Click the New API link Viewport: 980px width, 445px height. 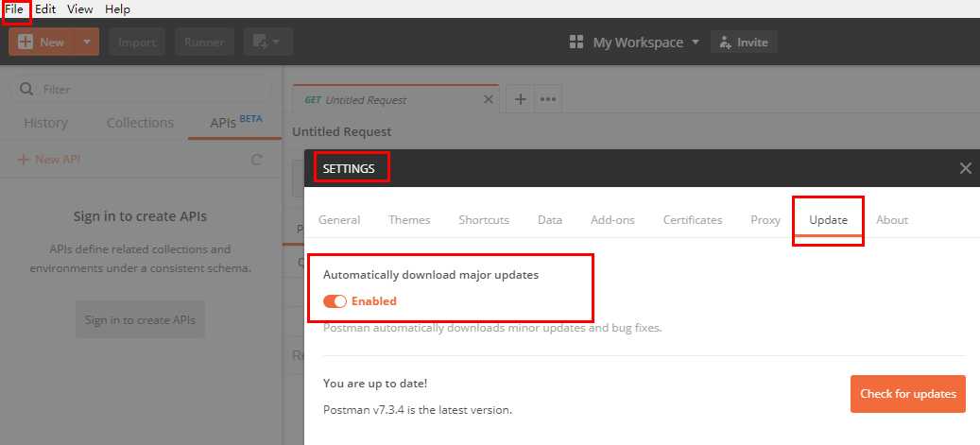pos(49,160)
